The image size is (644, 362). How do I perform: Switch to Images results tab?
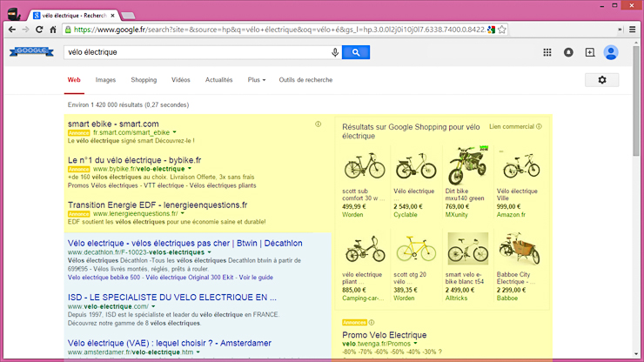click(x=105, y=80)
